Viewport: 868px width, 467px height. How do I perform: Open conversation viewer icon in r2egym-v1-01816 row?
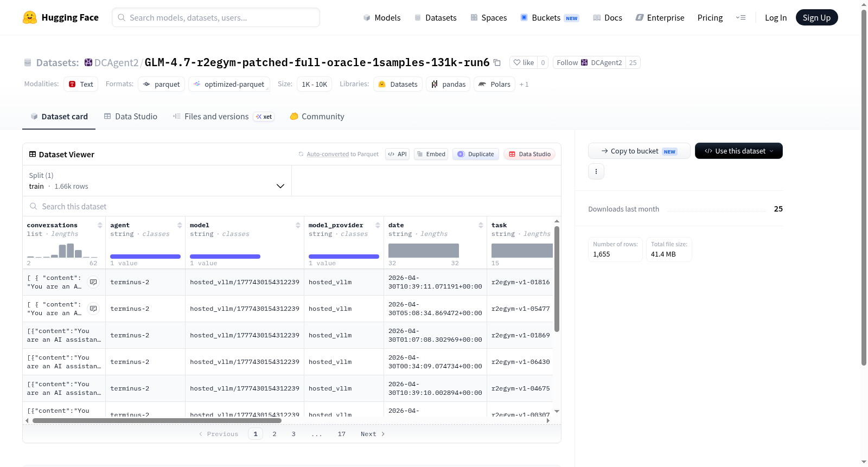pos(93,282)
